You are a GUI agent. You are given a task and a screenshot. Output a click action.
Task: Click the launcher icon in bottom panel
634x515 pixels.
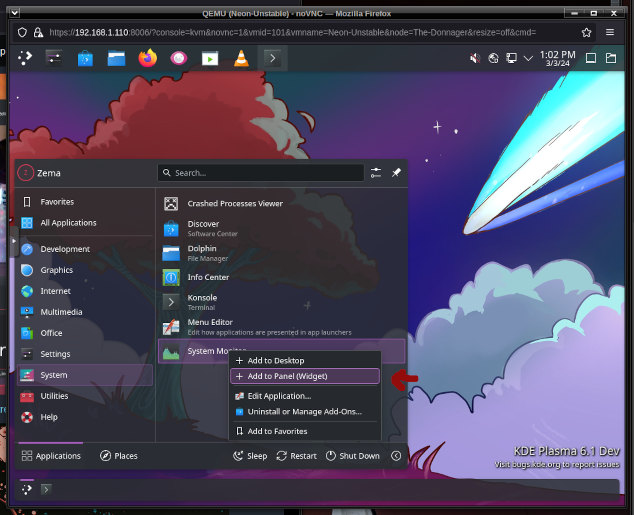pyautogui.click(x=27, y=490)
